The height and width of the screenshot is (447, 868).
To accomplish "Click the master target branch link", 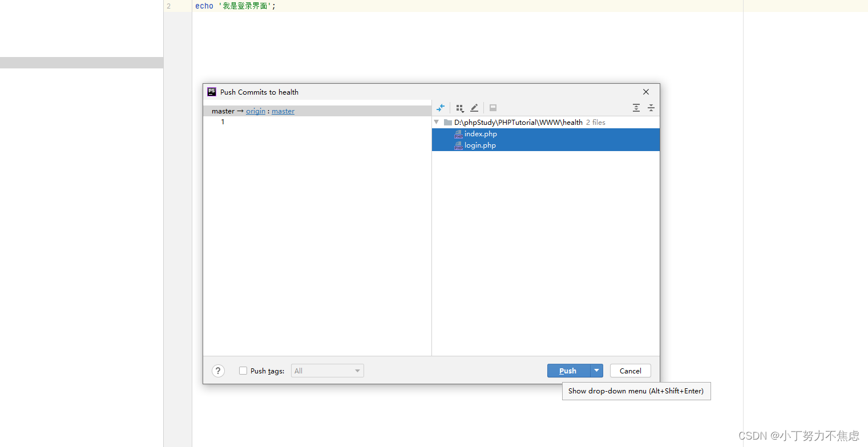I will click(283, 111).
